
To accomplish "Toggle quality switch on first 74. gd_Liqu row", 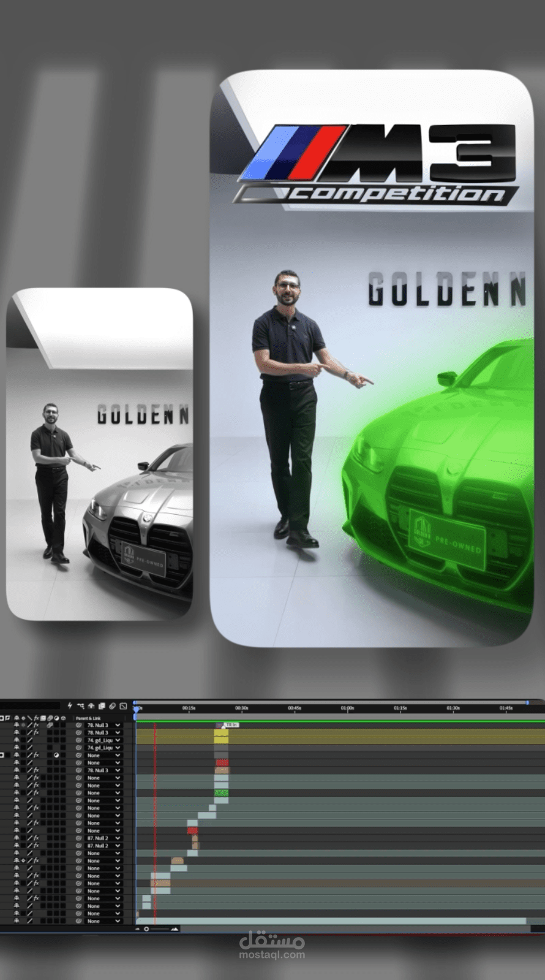I will point(29,740).
